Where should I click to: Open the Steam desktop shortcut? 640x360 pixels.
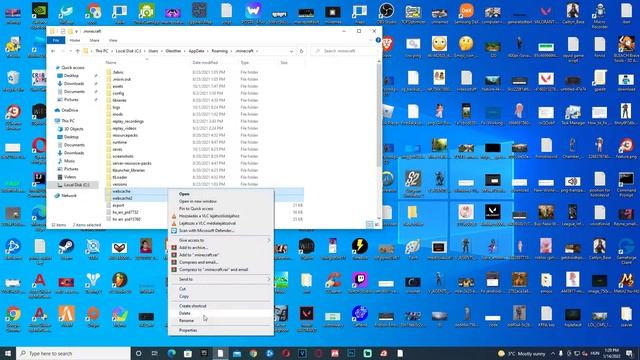66,249
